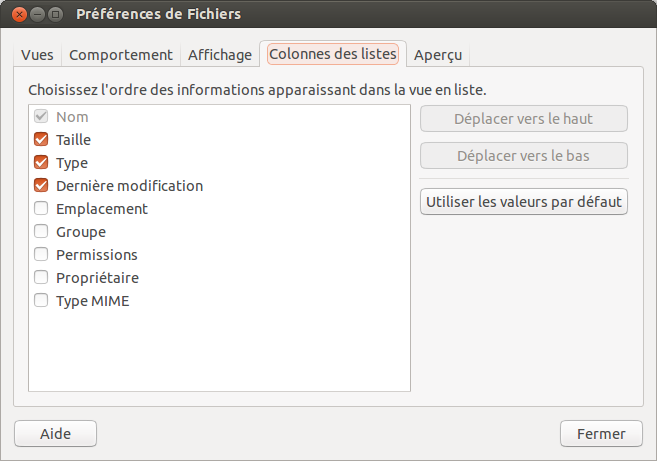Screen dimensions: 657x461
Task: Switch to the Vues tab
Action: (x=37, y=55)
